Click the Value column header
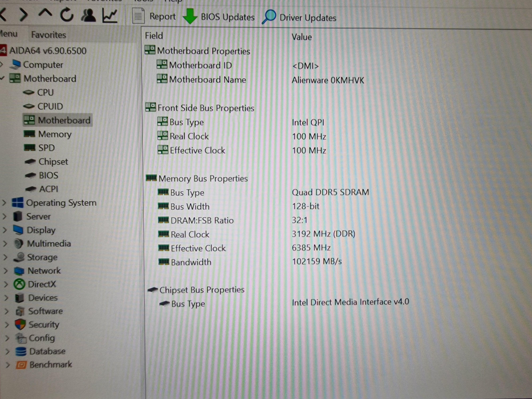Screen dimensions: 532x399 (x=302, y=37)
